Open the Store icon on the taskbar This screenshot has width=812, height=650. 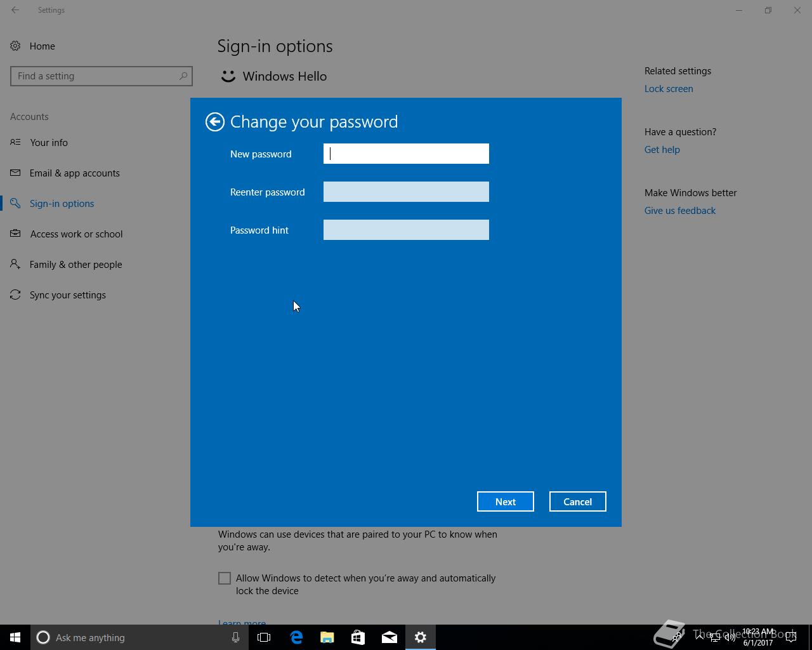point(358,637)
